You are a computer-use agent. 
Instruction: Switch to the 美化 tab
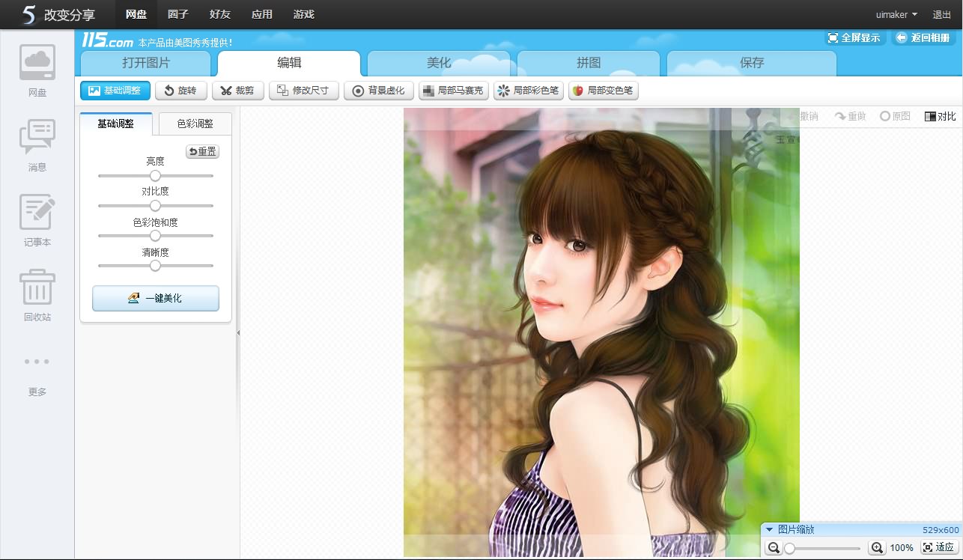tap(439, 63)
